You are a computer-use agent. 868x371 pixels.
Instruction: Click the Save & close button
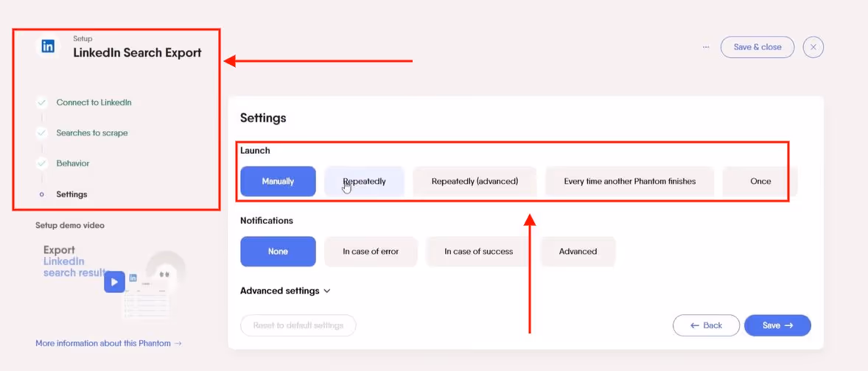point(757,47)
